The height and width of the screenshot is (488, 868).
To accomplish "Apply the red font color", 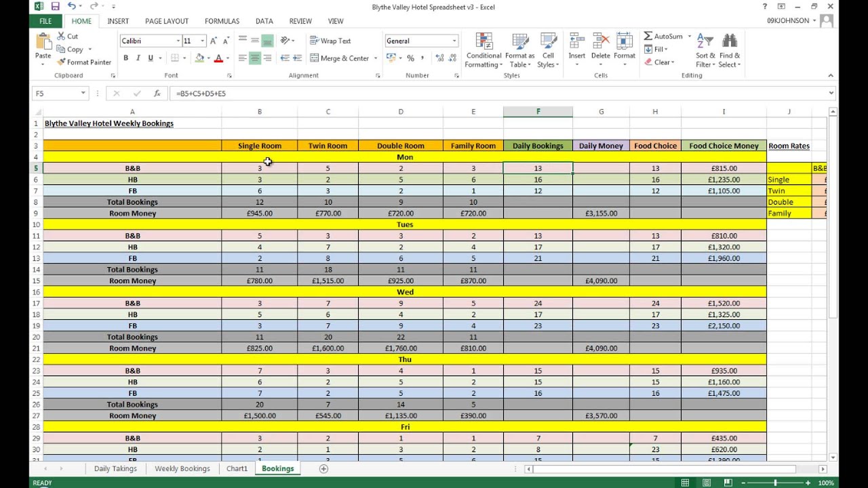I will (x=218, y=58).
